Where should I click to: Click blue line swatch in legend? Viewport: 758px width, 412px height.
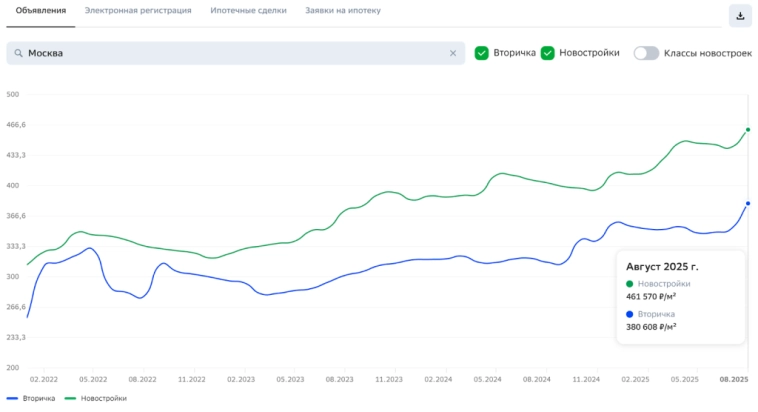click(12, 398)
